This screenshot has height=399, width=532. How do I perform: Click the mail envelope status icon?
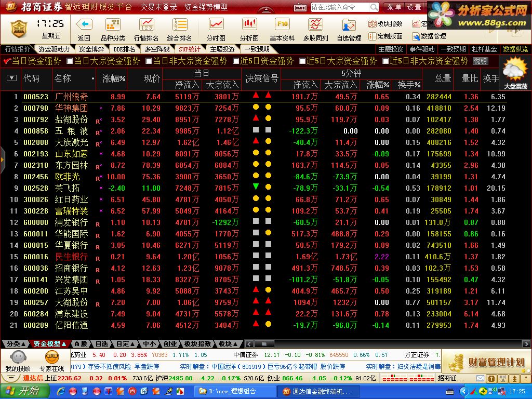click(x=480, y=378)
